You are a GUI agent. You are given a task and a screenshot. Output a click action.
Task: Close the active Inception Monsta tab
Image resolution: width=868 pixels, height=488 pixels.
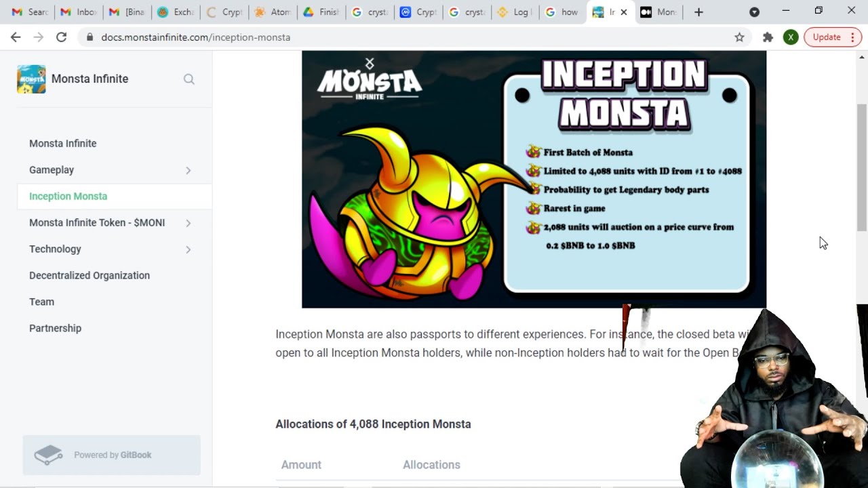624,12
